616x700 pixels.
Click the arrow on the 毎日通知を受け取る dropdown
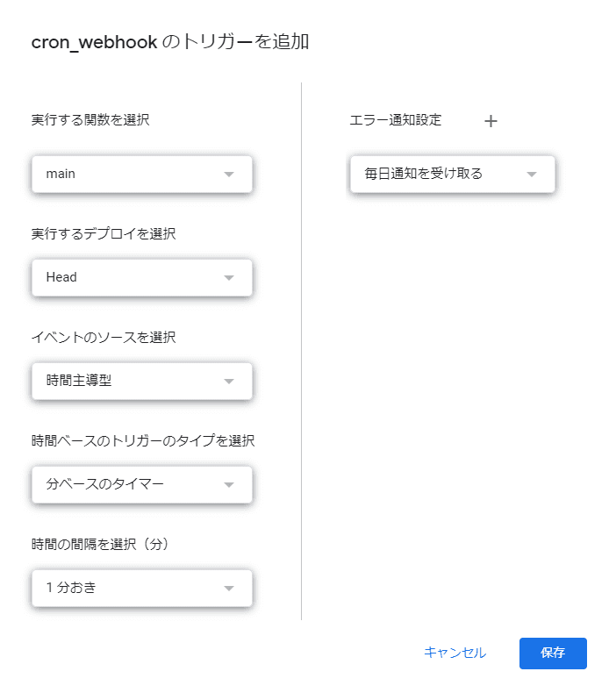[x=531, y=174]
